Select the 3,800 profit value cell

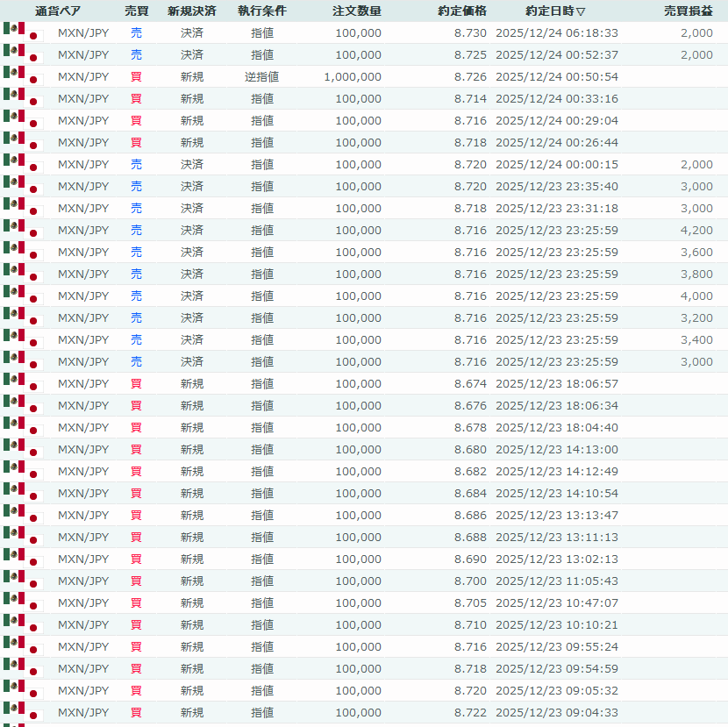coord(696,274)
